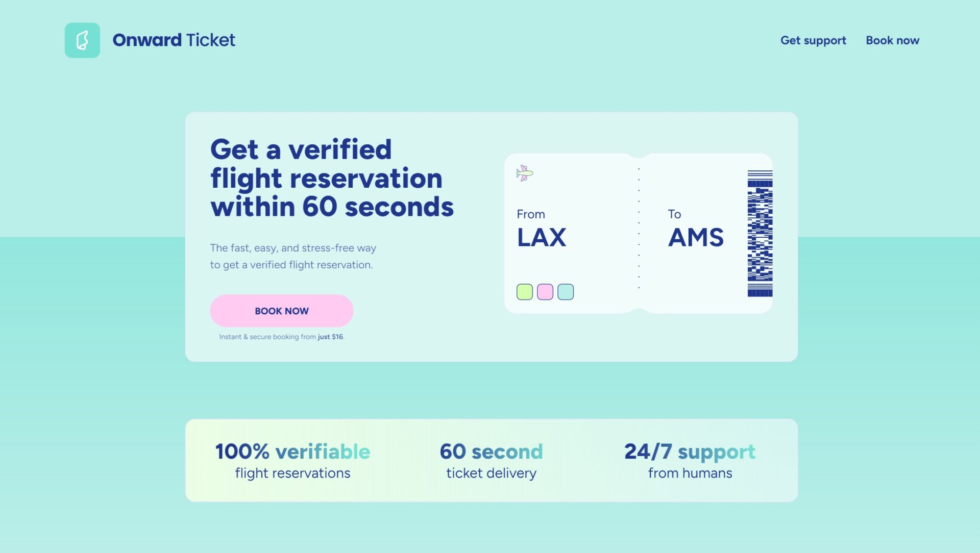
Task: Click the ticket stub graphic icon
Action: click(x=83, y=40)
